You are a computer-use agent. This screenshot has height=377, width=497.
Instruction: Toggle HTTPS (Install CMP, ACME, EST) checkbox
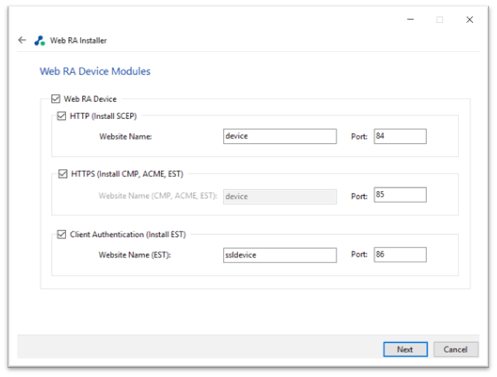[63, 174]
